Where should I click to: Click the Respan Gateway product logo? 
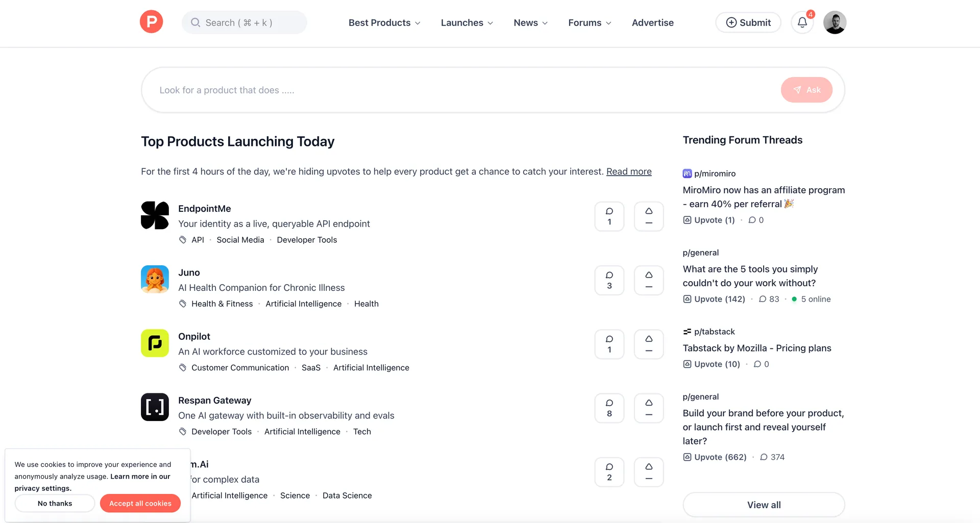155,407
